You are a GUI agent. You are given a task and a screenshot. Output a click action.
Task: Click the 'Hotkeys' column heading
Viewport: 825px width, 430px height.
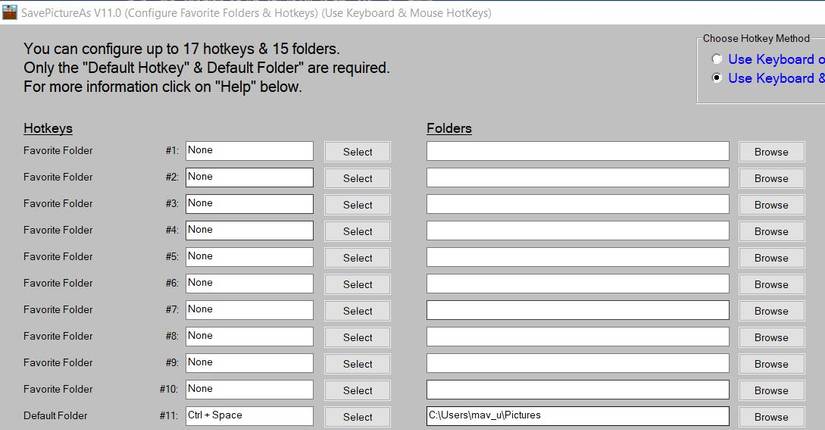click(48, 128)
